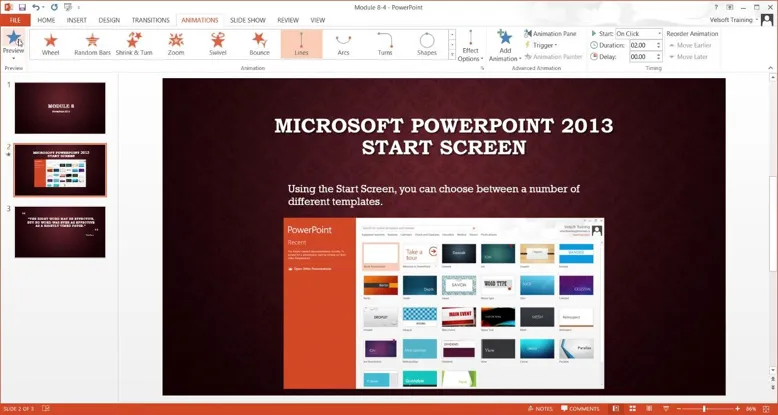Click the Save icon in quick access toolbar

[22, 7]
